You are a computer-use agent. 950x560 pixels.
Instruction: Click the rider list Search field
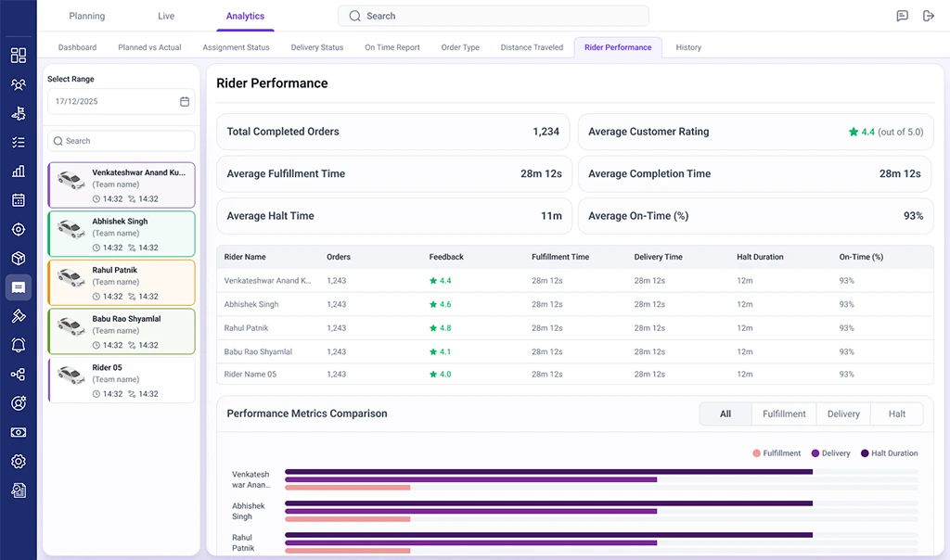[122, 141]
